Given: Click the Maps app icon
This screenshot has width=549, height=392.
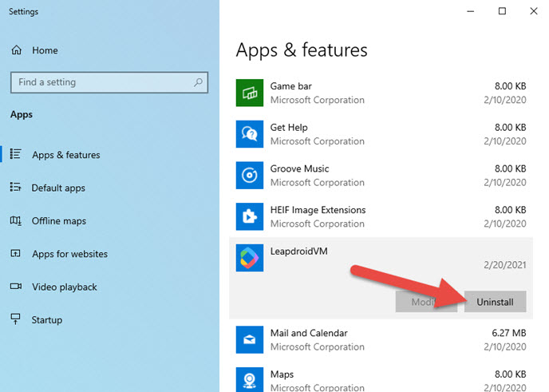Looking at the screenshot, I should click(x=250, y=380).
